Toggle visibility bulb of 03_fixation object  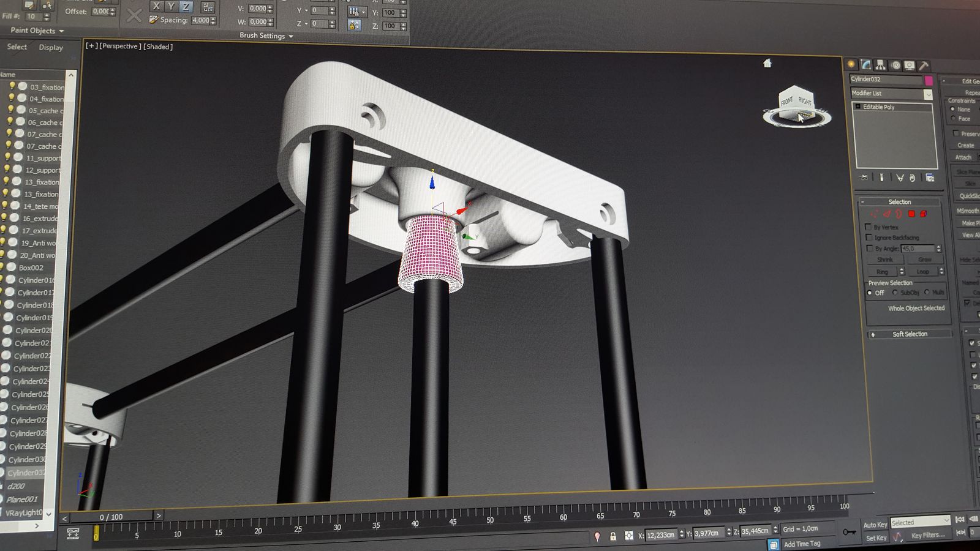12,86
